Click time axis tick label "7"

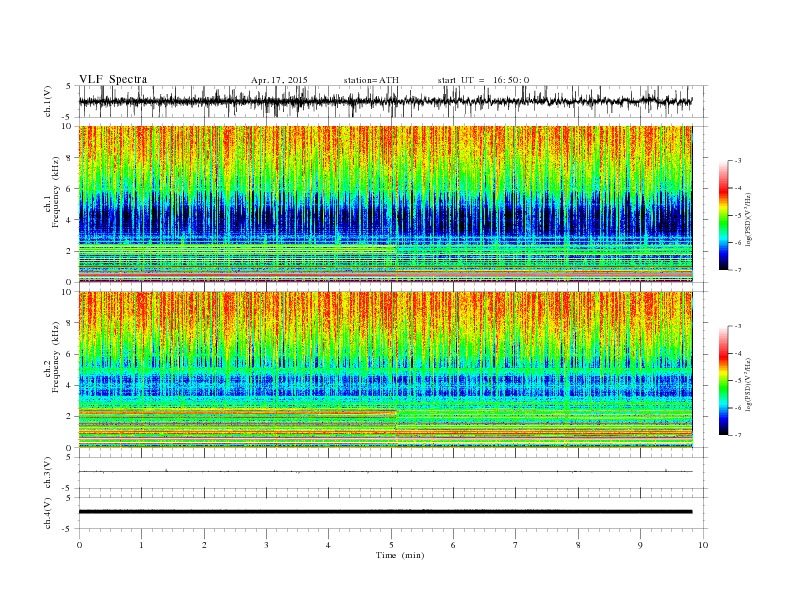pos(516,545)
